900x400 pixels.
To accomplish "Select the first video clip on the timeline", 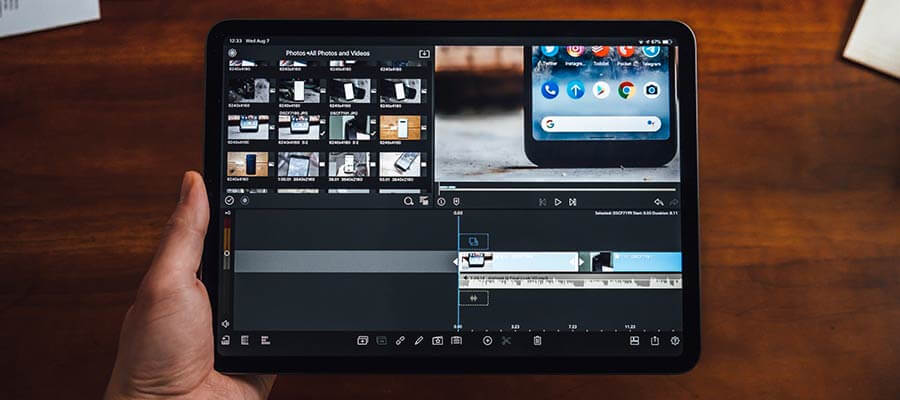I will pyautogui.click(x=519, y=262).
